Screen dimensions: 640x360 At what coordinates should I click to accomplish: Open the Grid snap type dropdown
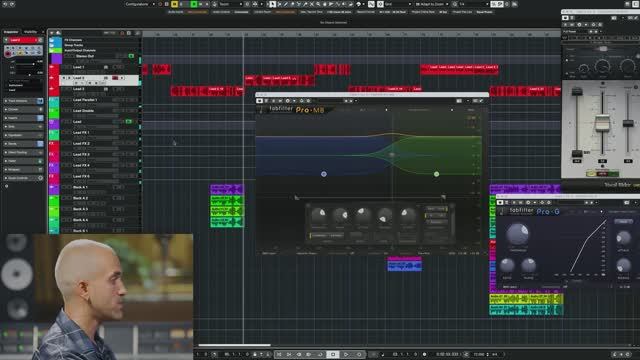tap(398, 4)
